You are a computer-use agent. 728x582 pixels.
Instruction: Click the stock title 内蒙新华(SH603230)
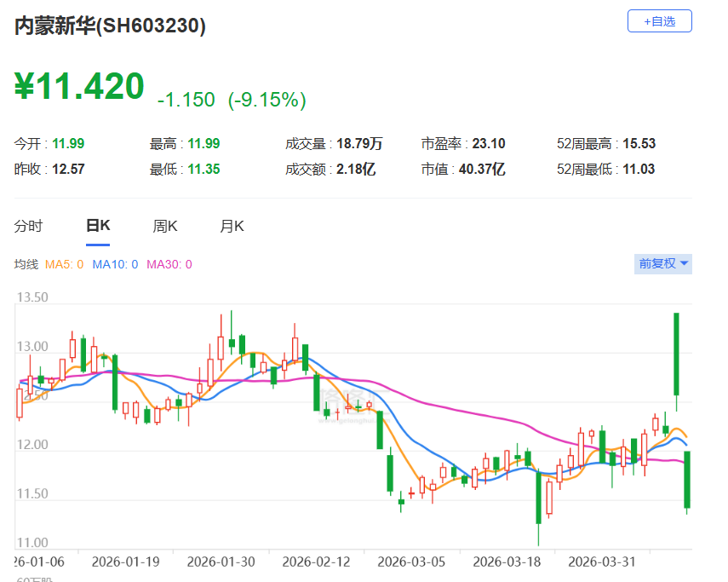(x=110, y=26)
